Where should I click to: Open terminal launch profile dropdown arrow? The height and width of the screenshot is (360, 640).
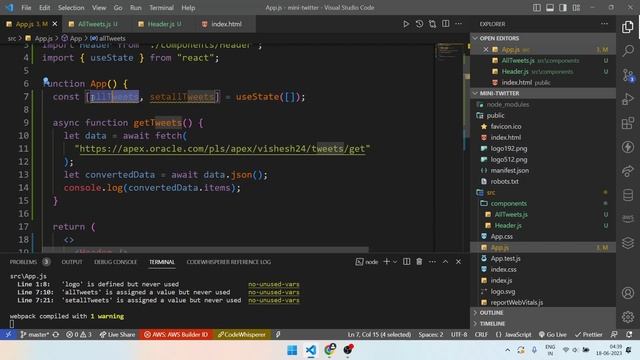[x=395, y=262]
